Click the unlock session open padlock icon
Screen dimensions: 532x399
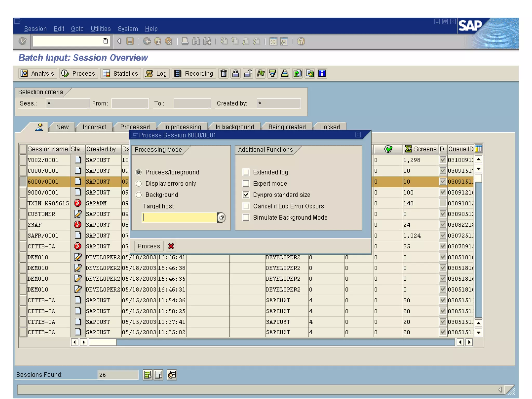coord(248,74)
